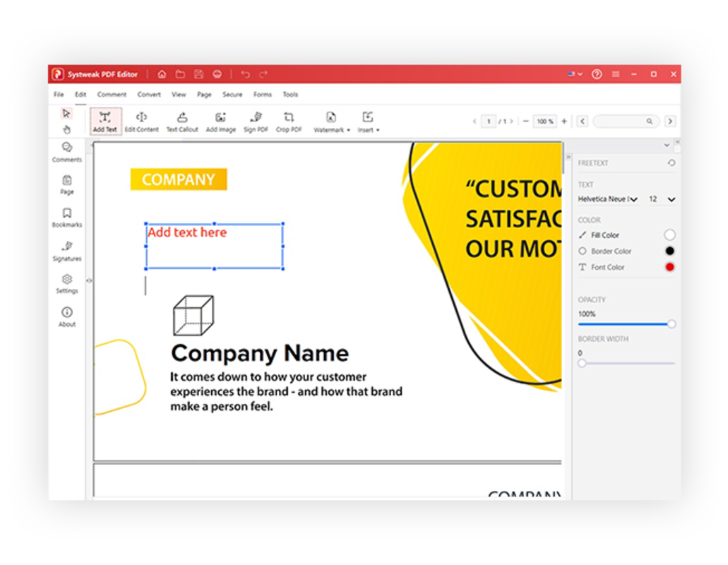728x565 pixels.
Task: Open the language flag dropdown
Action: 575,74
